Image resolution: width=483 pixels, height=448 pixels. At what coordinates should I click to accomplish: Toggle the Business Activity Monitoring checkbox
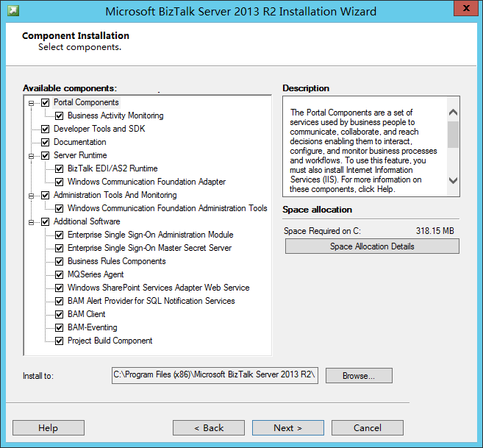tap(59, 115)
